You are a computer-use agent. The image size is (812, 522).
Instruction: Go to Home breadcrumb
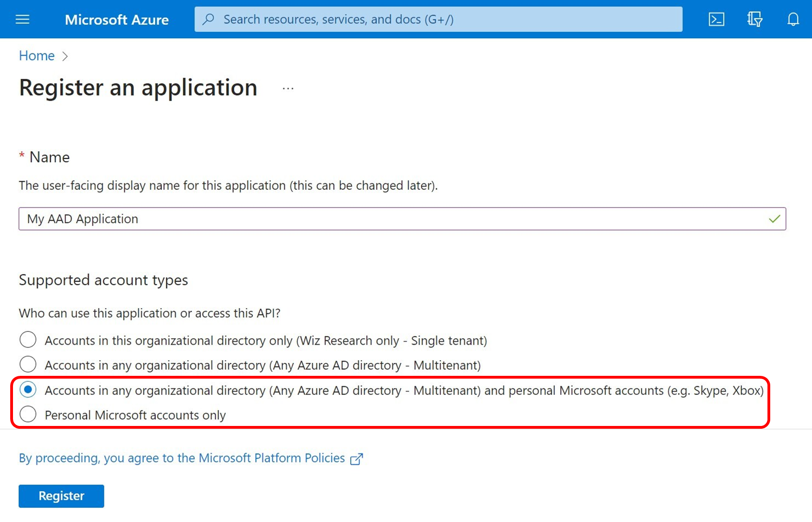pyautogui.click(x=37, y=56)
